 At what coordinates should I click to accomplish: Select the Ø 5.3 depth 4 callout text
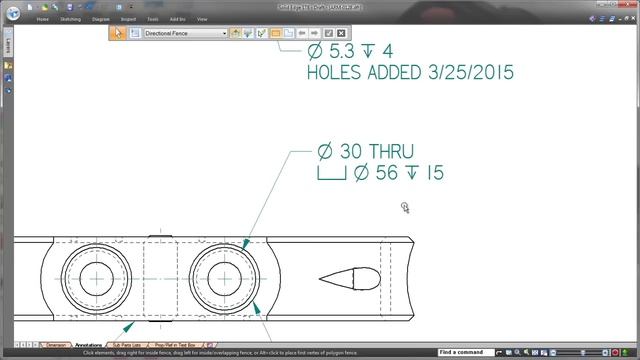[x=350, y=51]
